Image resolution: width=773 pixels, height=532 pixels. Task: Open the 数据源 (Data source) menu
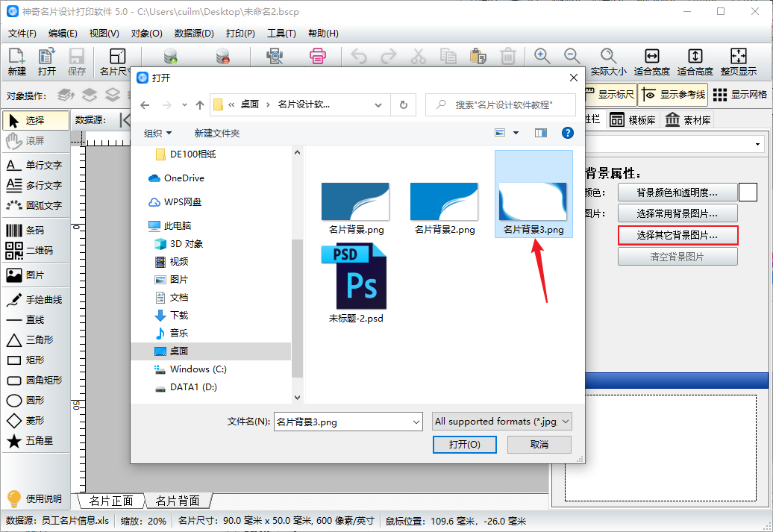coord(193,34)
